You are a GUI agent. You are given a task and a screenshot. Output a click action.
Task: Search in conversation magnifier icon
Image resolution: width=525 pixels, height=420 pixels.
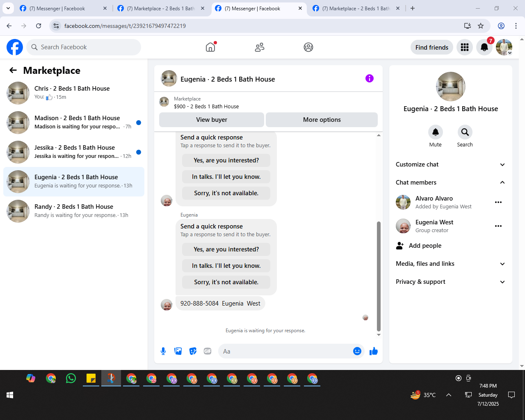click(x=465, y=132)
